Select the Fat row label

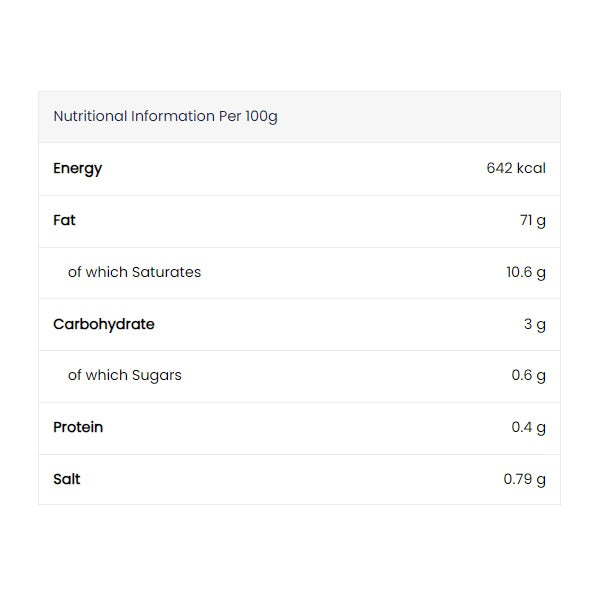coord(64,220)
